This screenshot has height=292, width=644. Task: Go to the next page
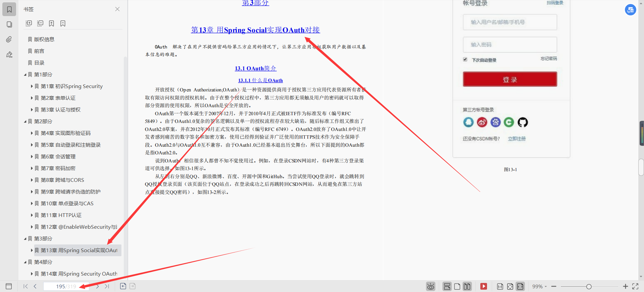(x=97, y=286)
